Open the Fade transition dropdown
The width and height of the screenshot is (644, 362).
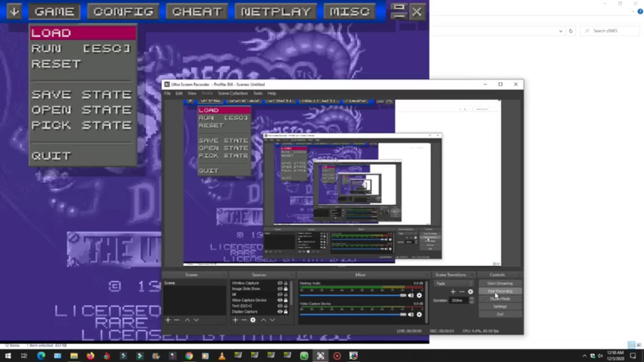[454, 284]
